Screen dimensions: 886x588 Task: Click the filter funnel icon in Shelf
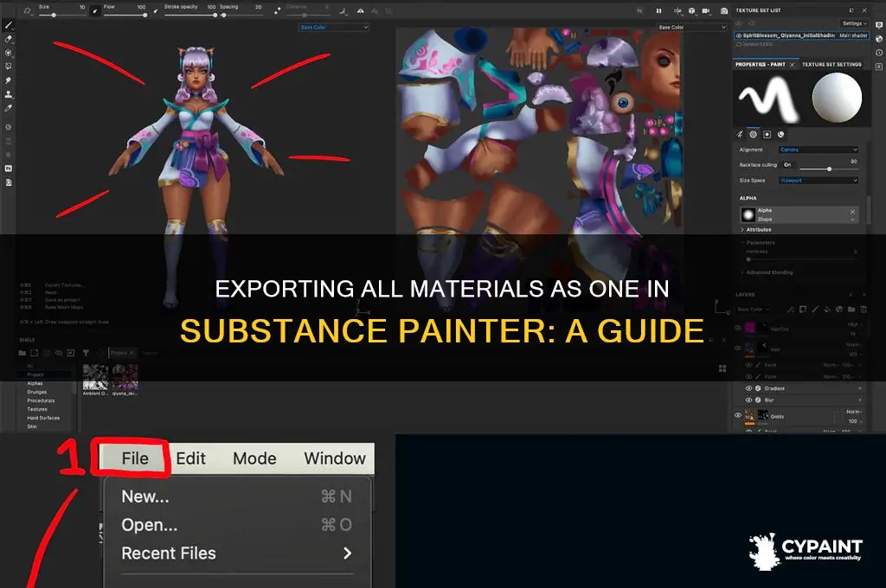(x=86, y=353)
